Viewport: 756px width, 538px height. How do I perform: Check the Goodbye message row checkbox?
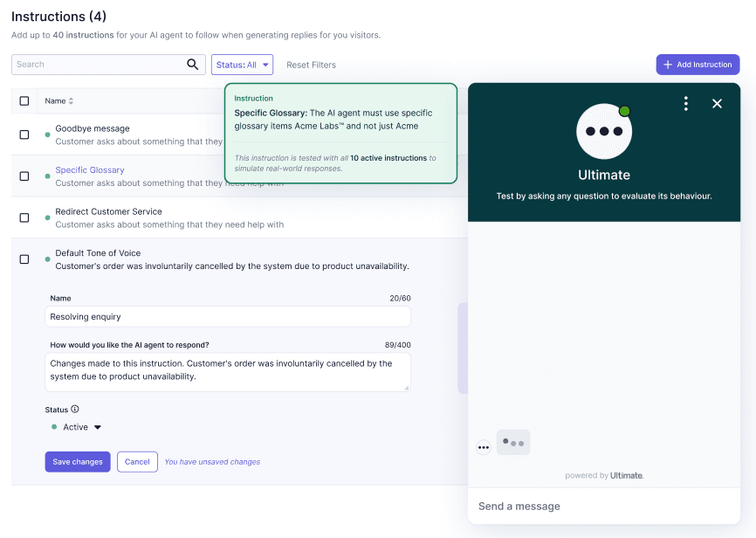point(24,133)
